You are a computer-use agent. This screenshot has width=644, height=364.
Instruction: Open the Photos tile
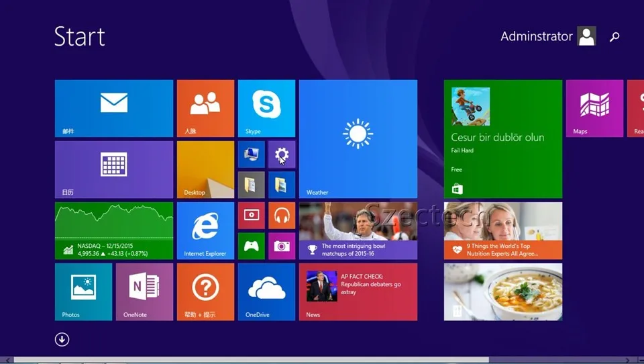[x=83, y=292]
